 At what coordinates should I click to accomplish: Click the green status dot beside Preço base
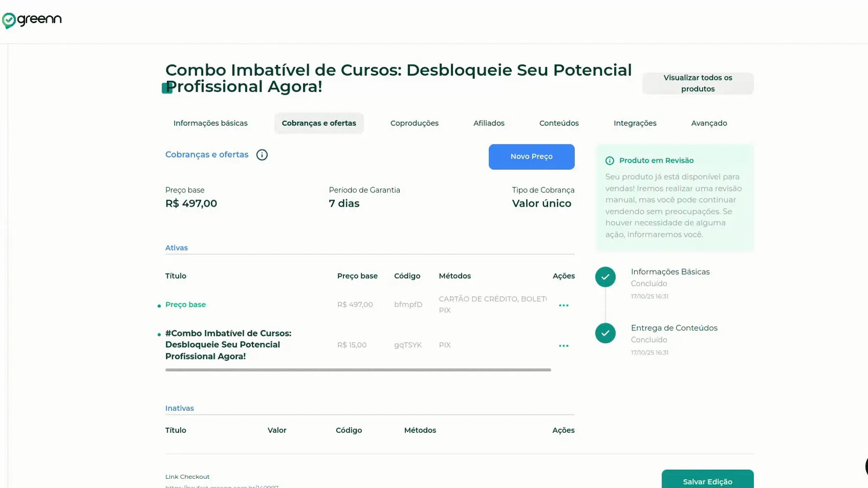point(159,306)
